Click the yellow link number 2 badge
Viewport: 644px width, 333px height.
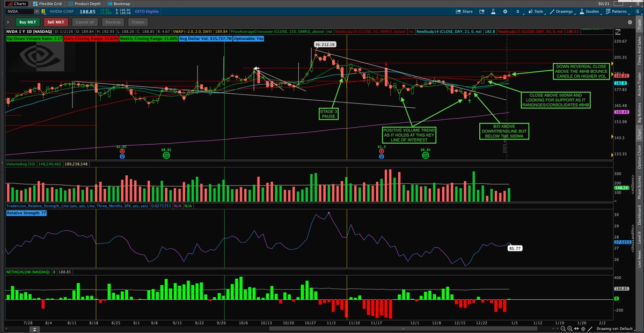[x=43, y=11]
